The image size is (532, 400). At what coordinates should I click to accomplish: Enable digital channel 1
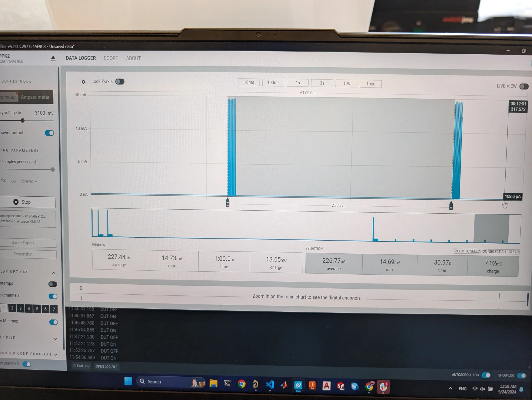click(x=4, y=308)
